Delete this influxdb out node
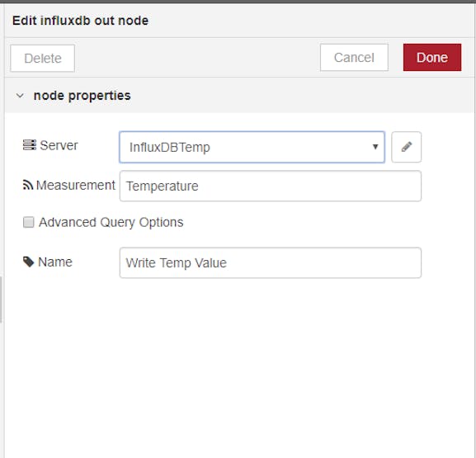The image size is (476, 458). point(43,59)
